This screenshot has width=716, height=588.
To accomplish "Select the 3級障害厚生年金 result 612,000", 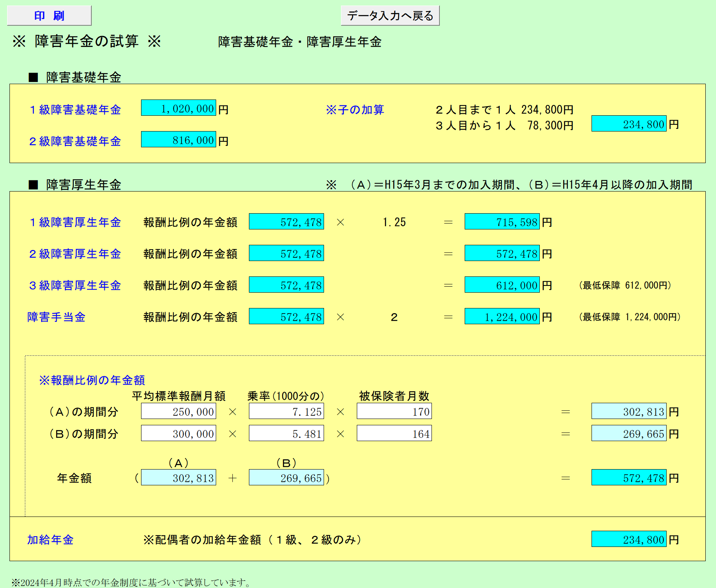I will coord(502,285).
